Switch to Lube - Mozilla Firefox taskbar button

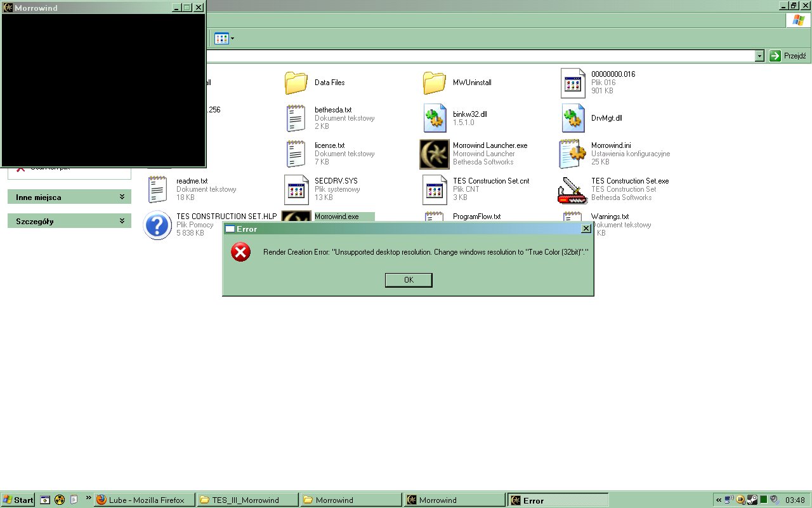[x=145, y=500]
